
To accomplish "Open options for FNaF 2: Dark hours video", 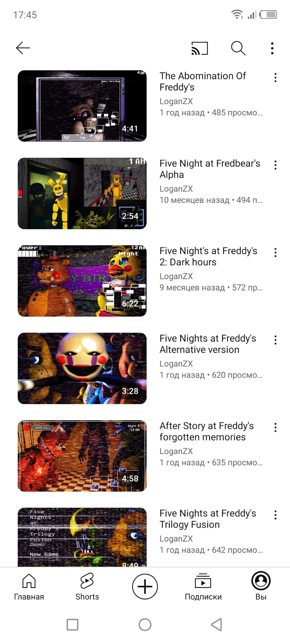I will pos(275,252).
